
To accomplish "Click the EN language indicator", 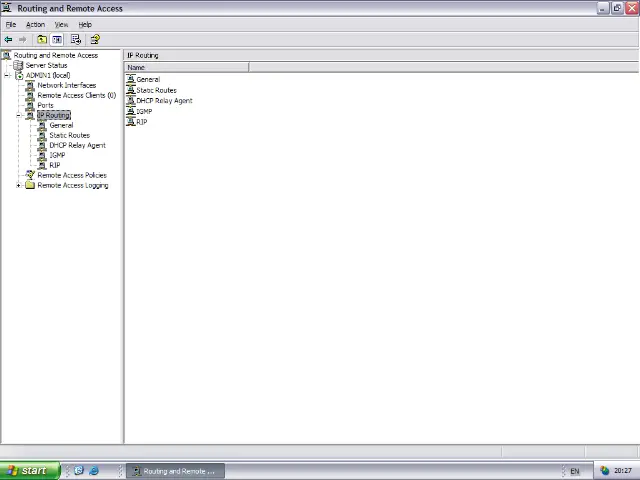I will click(x=575, y=471).
